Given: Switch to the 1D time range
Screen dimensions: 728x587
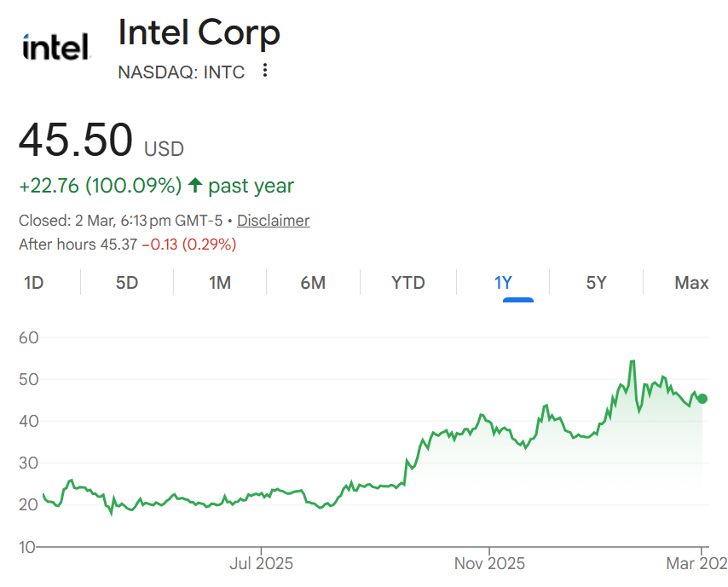Looking at the screenshot, I should [34, 283].
